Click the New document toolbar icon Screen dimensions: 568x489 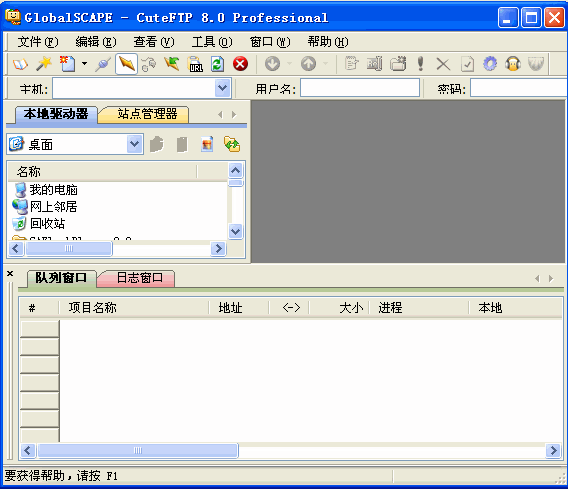pos(67,64)
